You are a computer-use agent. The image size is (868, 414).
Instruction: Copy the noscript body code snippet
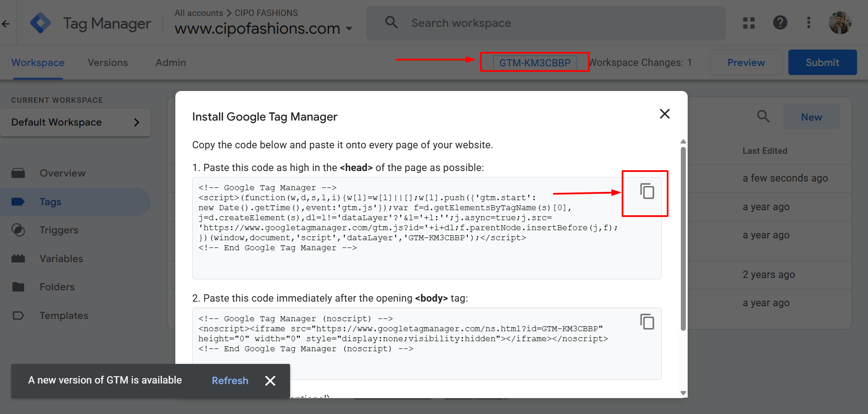[647, 322]
